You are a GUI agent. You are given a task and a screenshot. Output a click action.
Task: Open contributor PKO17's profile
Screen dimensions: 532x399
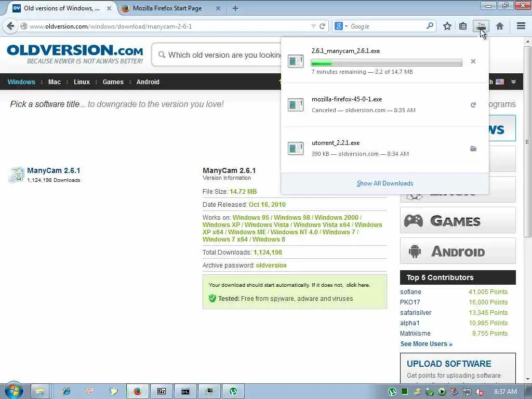tap(410, 302)
